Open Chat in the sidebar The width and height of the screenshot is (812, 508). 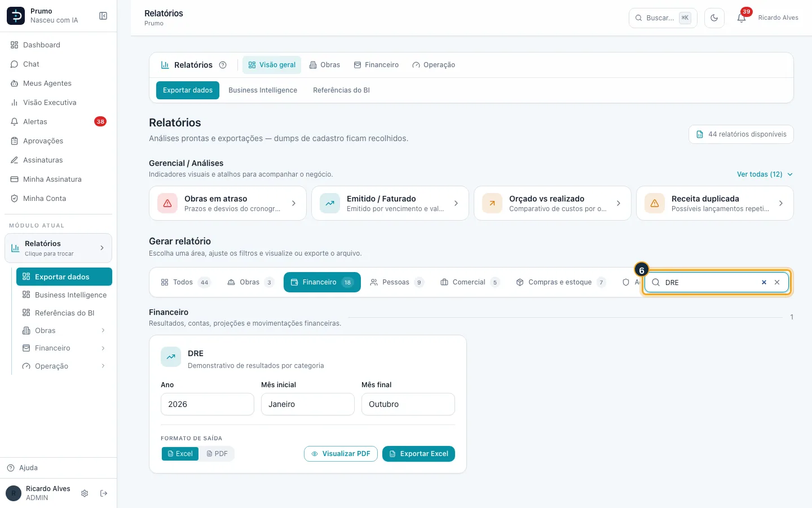59,64
